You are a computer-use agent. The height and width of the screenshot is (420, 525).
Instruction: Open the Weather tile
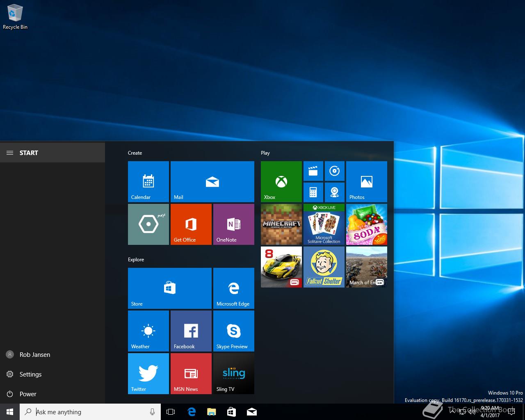coord(148,331)
